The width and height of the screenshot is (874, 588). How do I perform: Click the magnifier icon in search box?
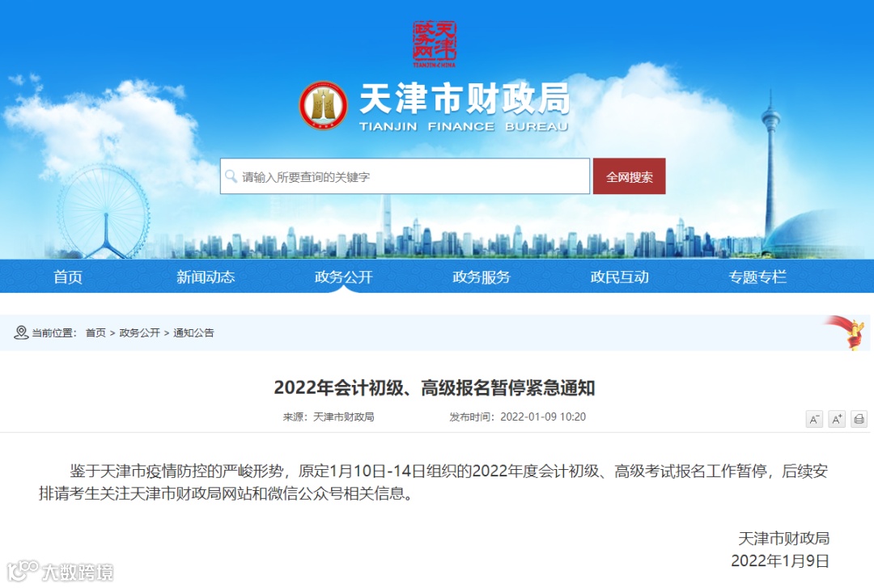tap(231, 176)
